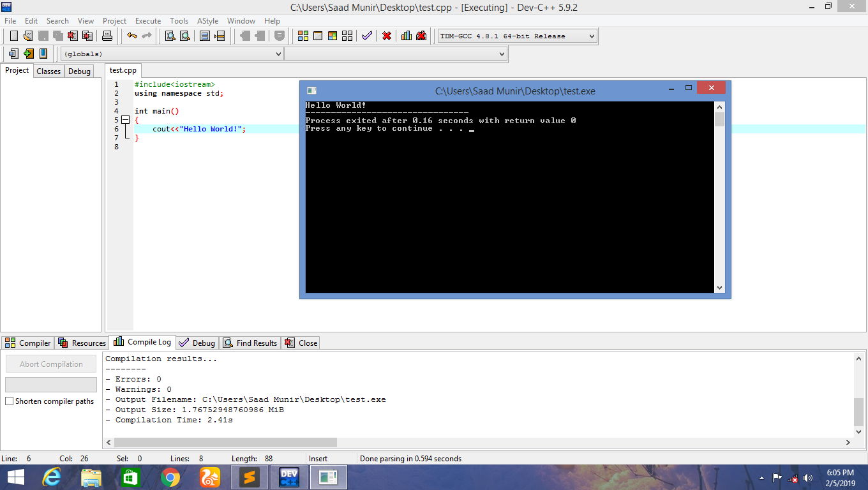Delete profiling information icon
The image size is (868, 490).
pos(421,36)
